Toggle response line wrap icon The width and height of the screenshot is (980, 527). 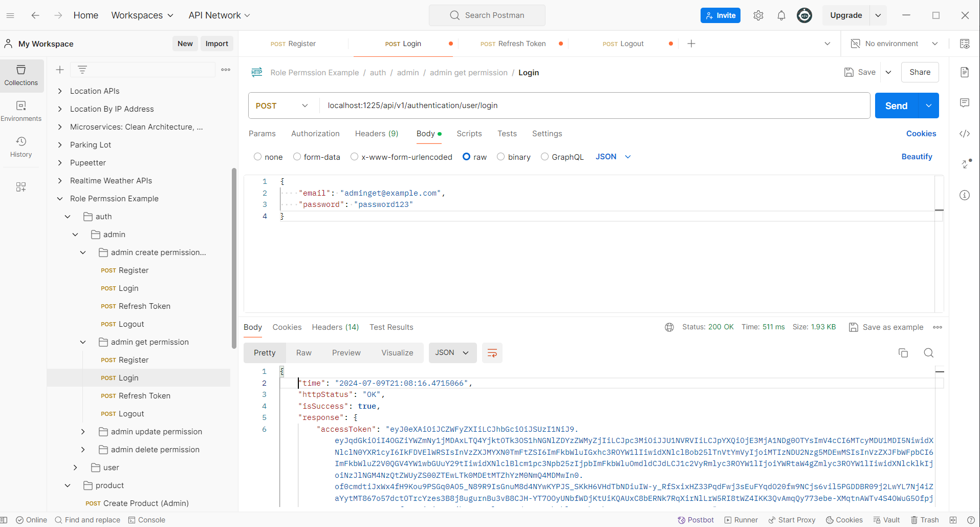pyautogui.click(x=492, y=353)
